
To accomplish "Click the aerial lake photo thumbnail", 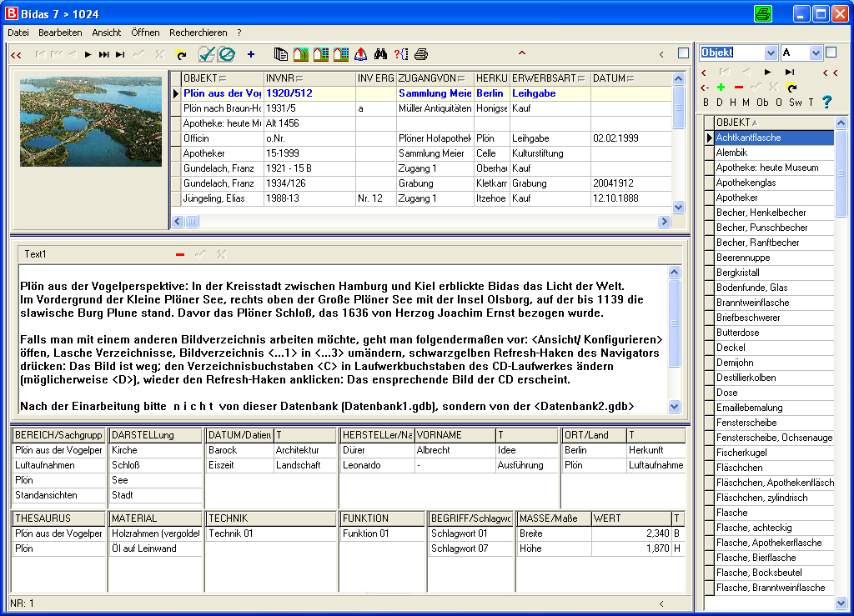I will pos(90,122).
